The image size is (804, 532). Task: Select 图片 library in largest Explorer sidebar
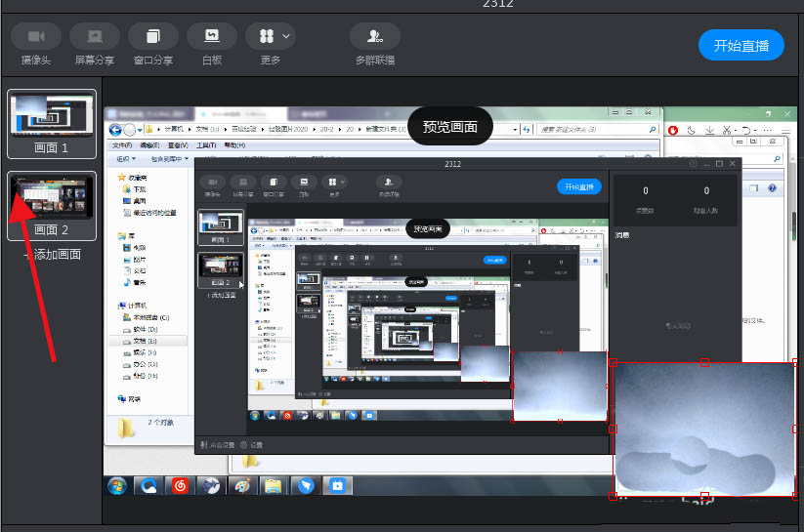pyautogui.click(x=135, y=260)
